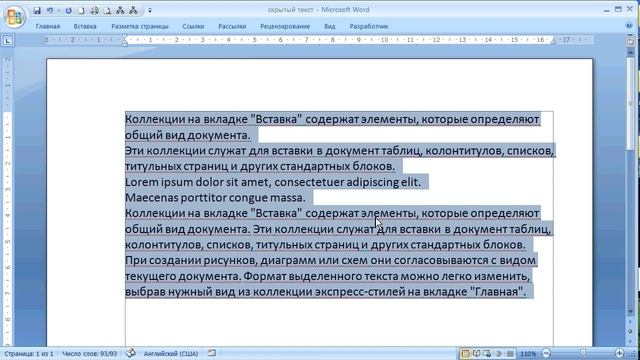Viewport: 640px width, 360px height.
Task: Open zoom dialog via 110% label
Action: (528, 354)
